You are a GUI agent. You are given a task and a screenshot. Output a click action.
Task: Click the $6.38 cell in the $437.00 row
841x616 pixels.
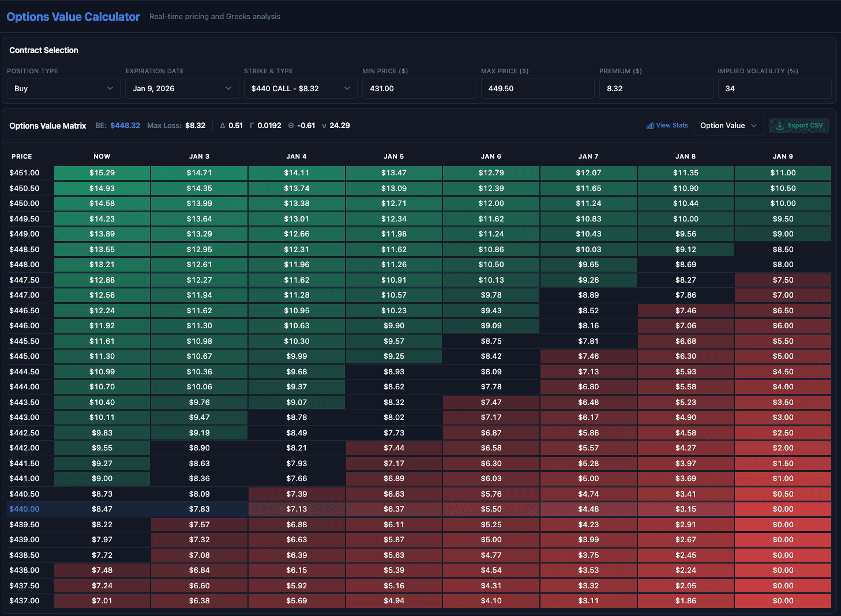(199, 601)
